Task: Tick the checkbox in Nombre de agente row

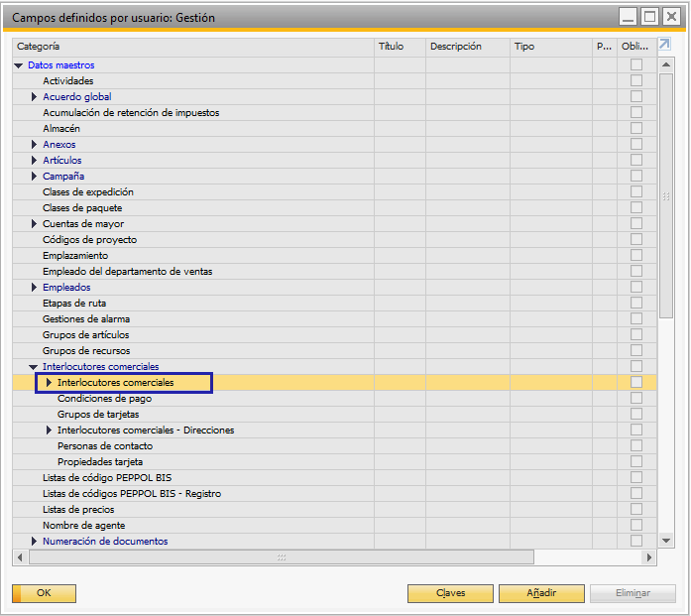Action: [x=636, y=525]
